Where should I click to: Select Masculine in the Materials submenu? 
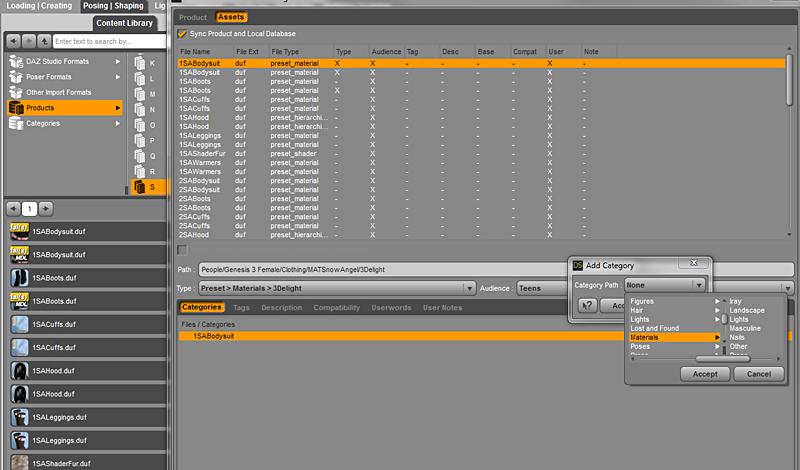pyautogui.click(x=745, y=328)
